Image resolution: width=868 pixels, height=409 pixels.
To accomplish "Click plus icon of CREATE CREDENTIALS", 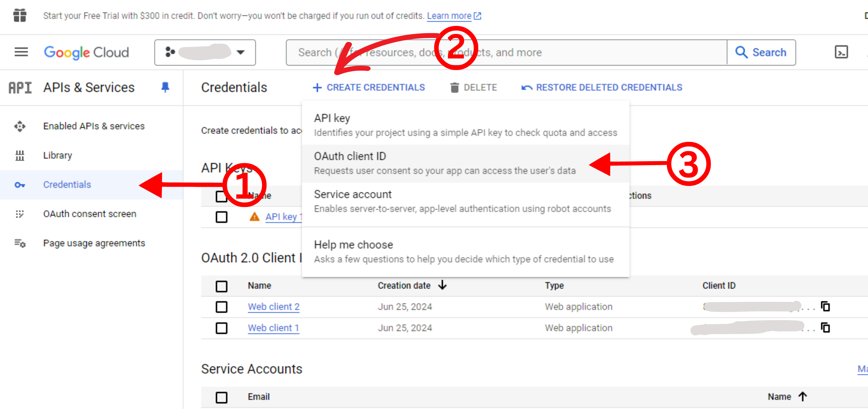I will [x=317, y=88].
